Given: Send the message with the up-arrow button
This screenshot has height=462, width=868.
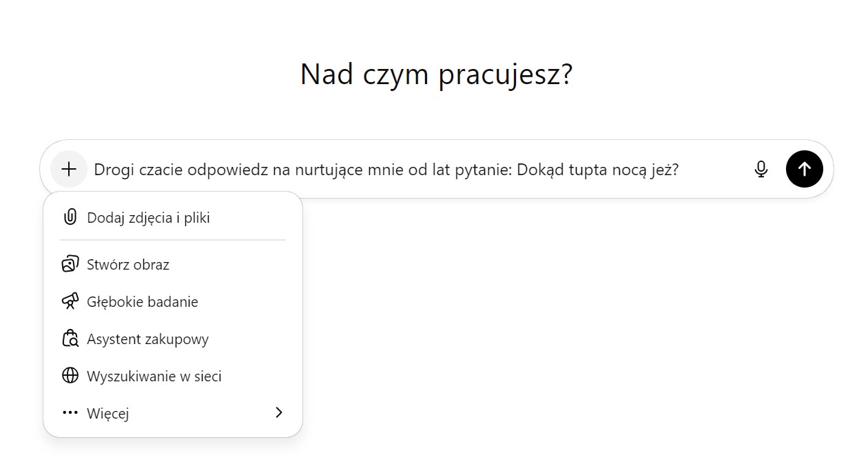Looking at the screenshot, I should 804,169.
